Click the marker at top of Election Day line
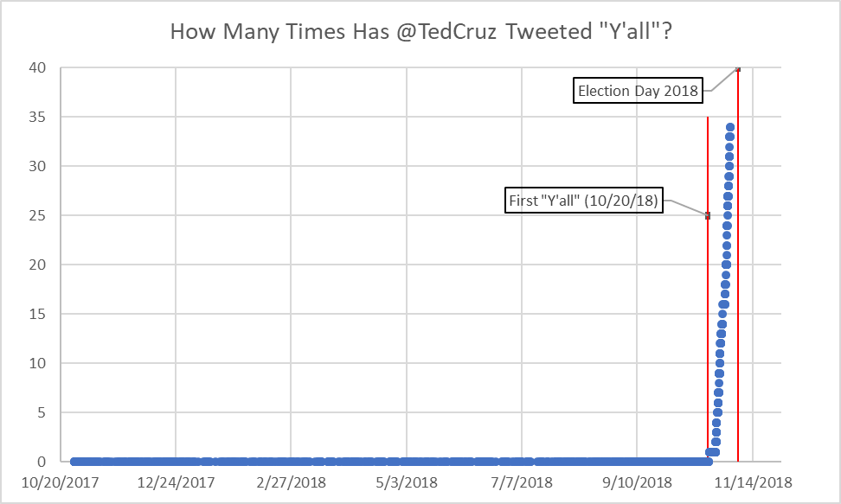The width and height of the screenshot is (841, 504). (738, 68)
